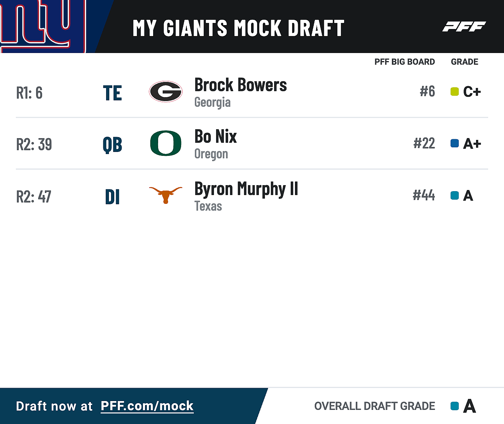Image resolution: width=504 pixels, height=424 pixels.
Task: Click the overall draft grade teal swatch
Action: click(454, 406)
